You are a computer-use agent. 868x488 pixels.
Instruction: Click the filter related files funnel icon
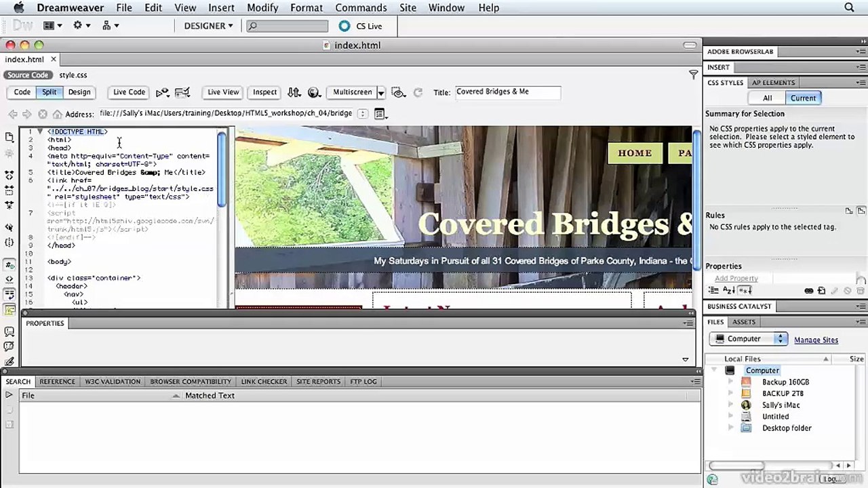693,75
